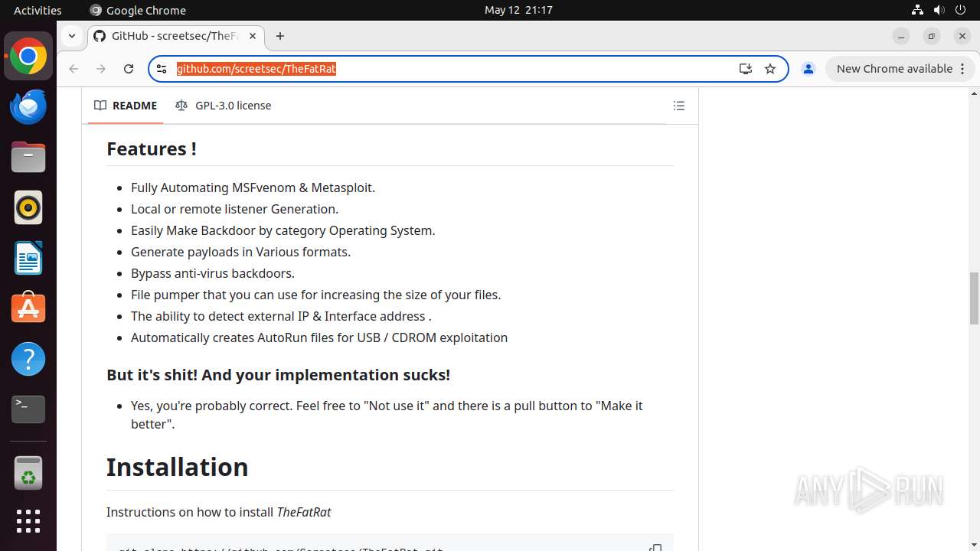
Task: Minimize the Chrome window
Action: tap(901, 36)
